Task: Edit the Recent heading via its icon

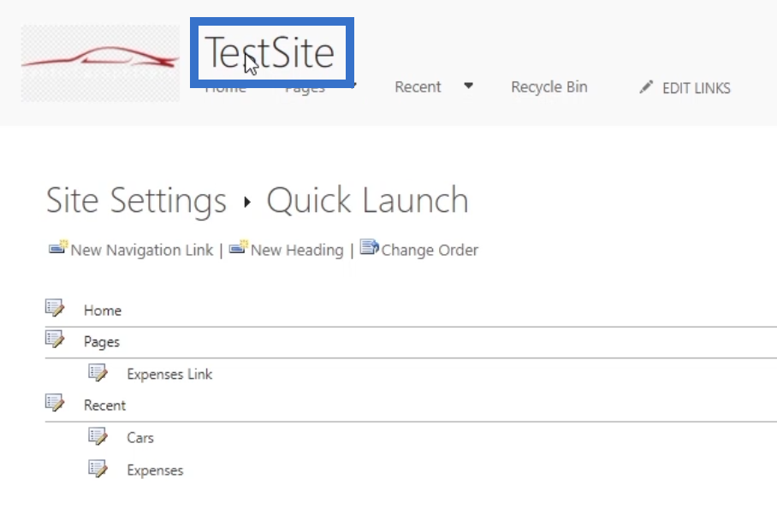Action: pyautogui.click(x=55, y=403)
